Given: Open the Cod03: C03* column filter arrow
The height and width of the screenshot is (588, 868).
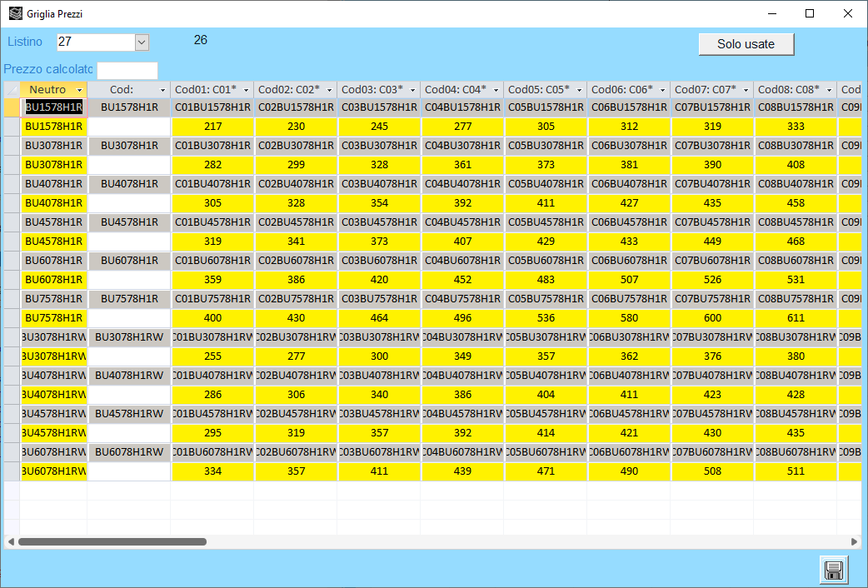Looking at the screenshot, I should point(412,90).
